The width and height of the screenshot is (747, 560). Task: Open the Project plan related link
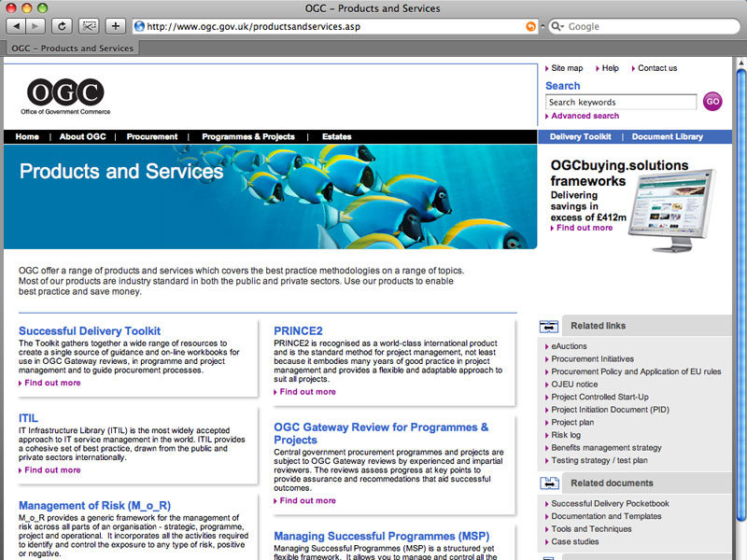(x=572, y=423)
